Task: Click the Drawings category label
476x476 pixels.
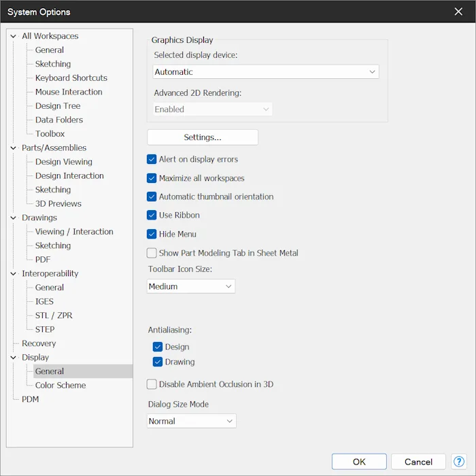Action: click(x=39, y=218)
